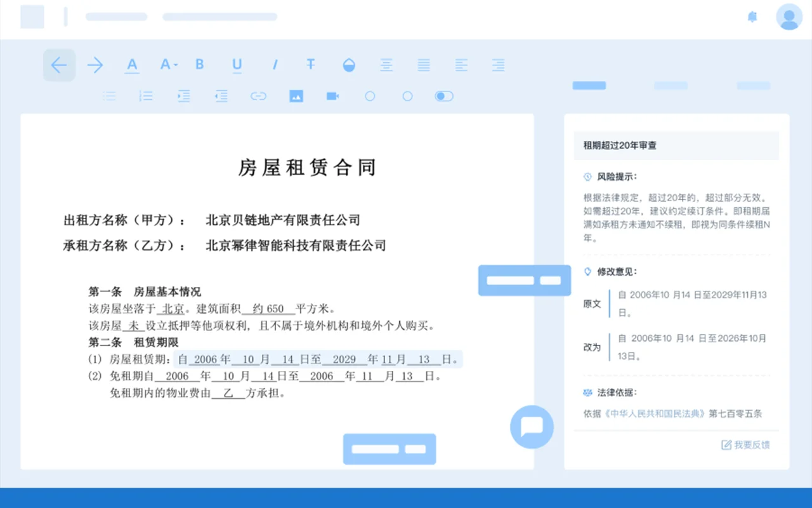Open the notification bell
The image size is (812, 508).
[752, 17]
